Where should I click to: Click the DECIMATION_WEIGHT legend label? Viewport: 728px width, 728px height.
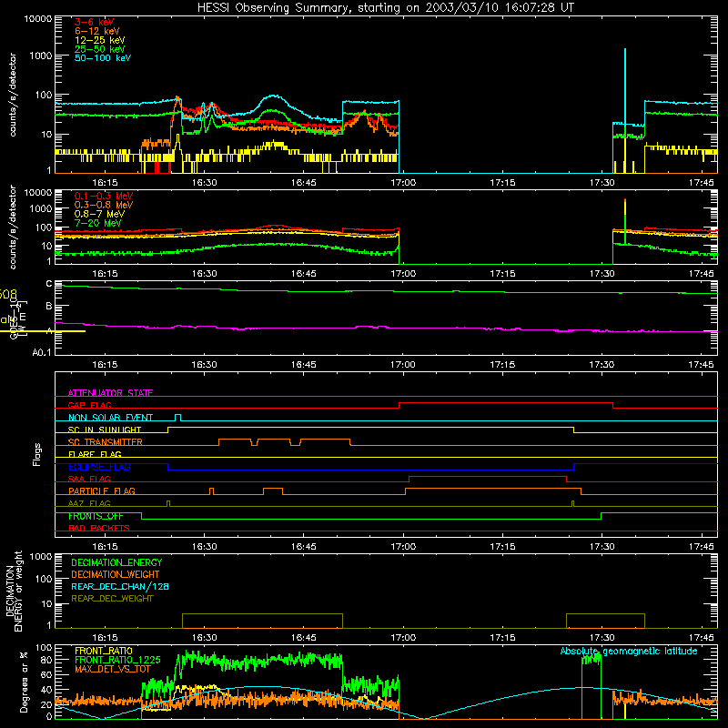(x=116, y=574)
